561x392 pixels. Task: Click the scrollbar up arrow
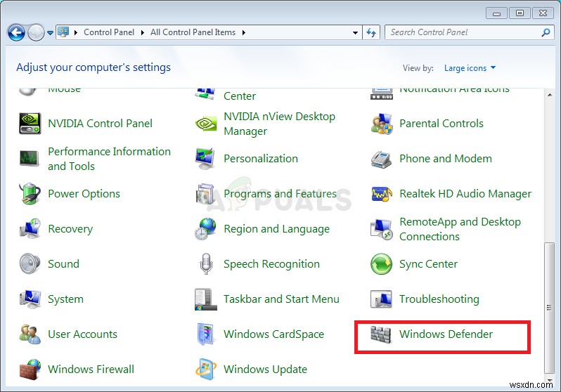click(549, 95)
